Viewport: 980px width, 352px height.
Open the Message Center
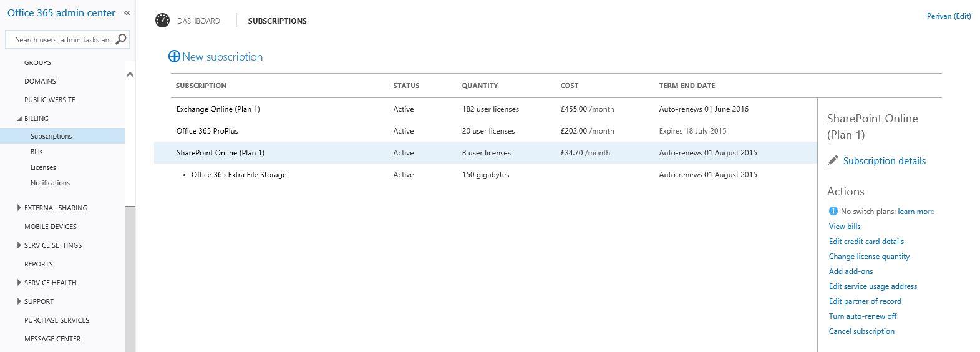52,339
